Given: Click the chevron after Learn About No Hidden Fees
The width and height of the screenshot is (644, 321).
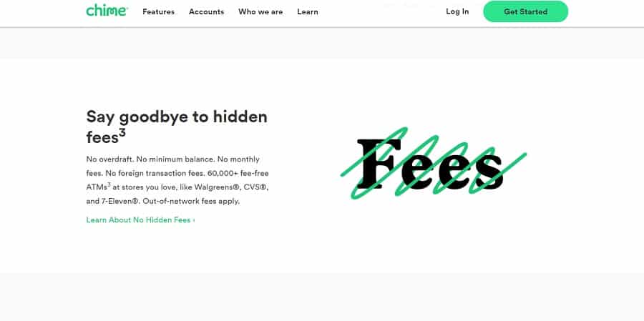Looking at the screenshot, I should (x=194, y=220).
